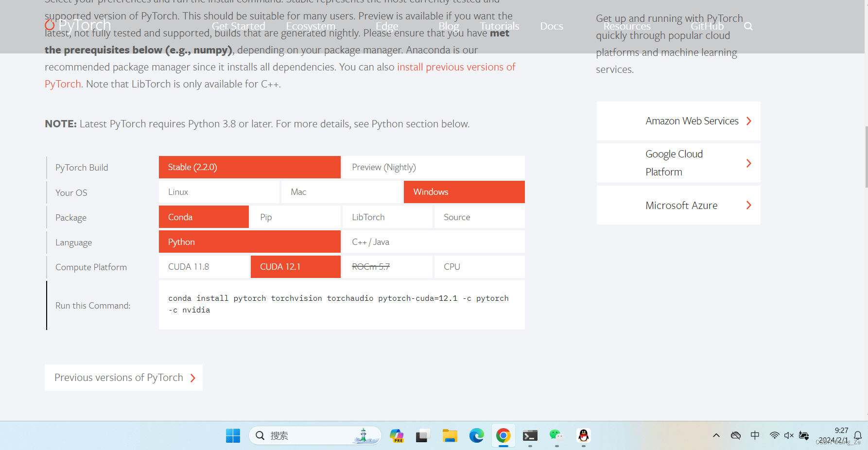Viewport: 868px width, 450px height.
Task: Select Conda package option
Action: click(x=204, y=217)
